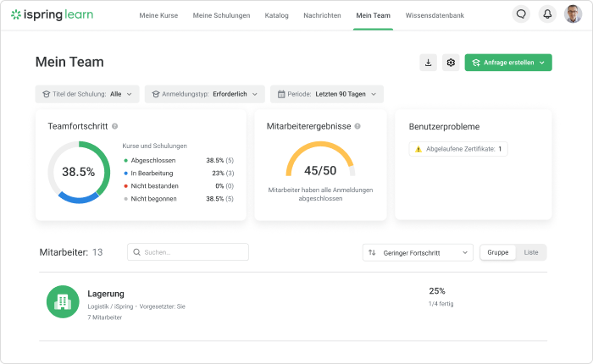Switch to Gruppe view
This screenshot has width=593, height=364.
tap(497, 252)
